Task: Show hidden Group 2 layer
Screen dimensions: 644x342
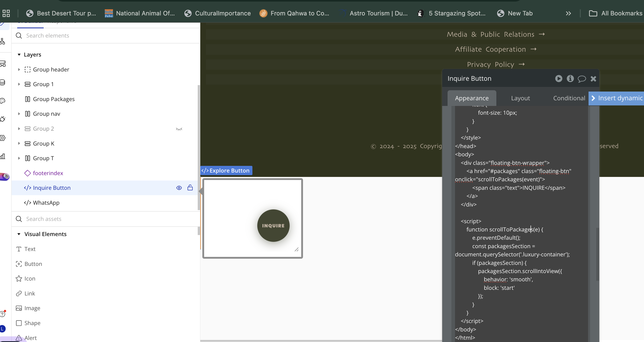Action: point(179,129)
